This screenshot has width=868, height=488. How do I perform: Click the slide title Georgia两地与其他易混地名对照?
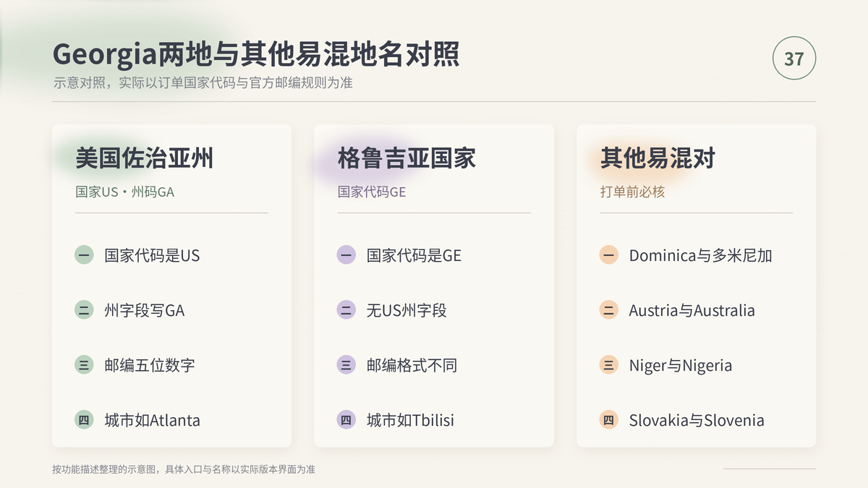pyautogui.click(x=256, y=55)
